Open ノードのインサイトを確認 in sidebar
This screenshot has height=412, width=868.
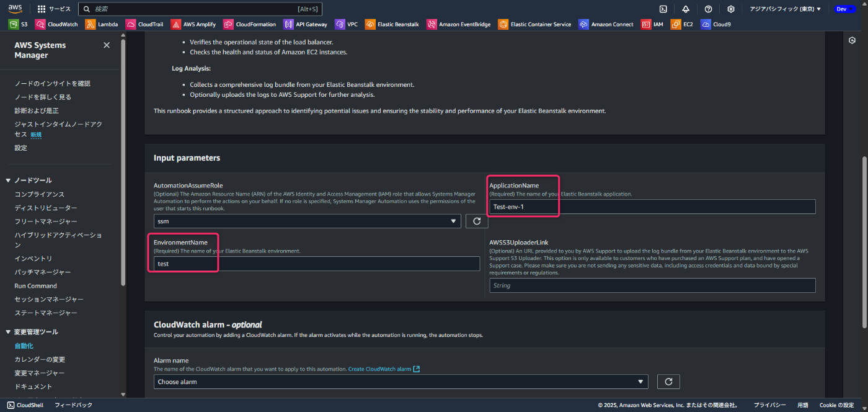[52, 83]
